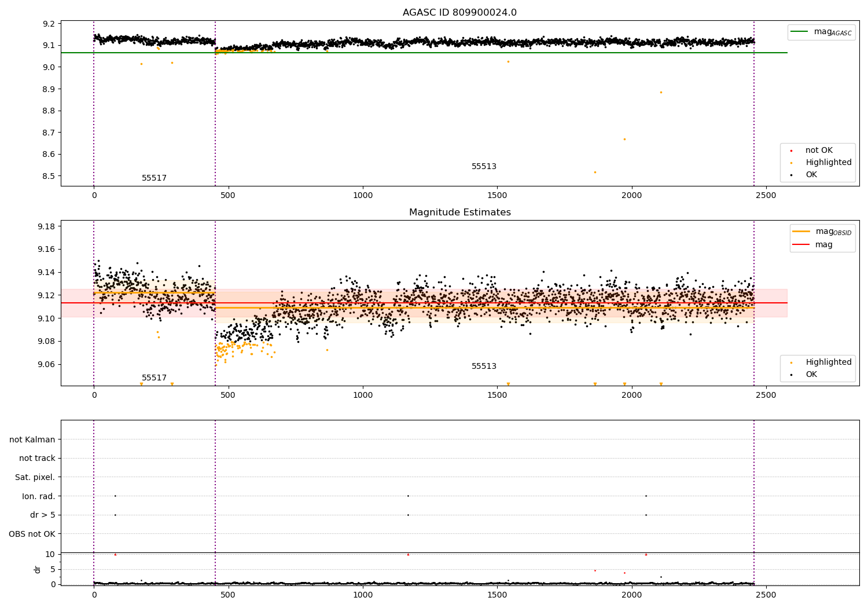Screen dimensions: 868x608
Task: Click the '10' tick label on the dr axis
Action: tap(50, 554)
